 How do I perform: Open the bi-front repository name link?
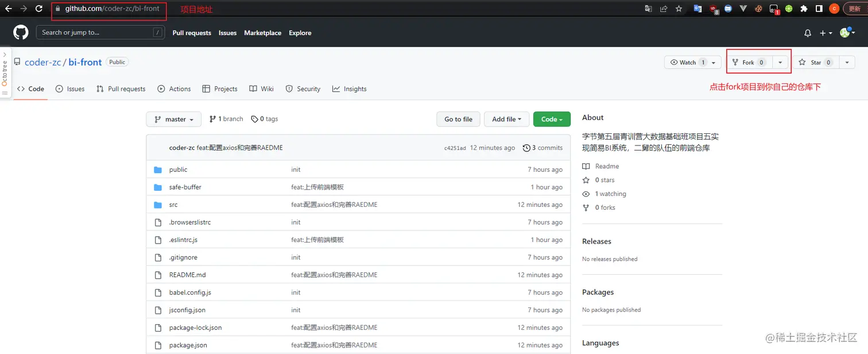pos(85,62)
